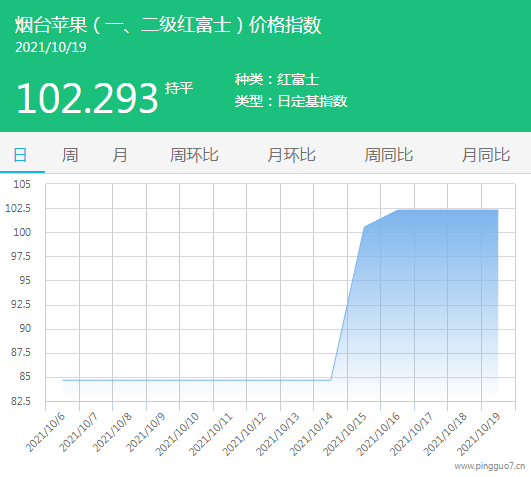Open the 周环比 tab
Image resolution: width=531 pixels, height=477 pixels.
tap(194, 155)
